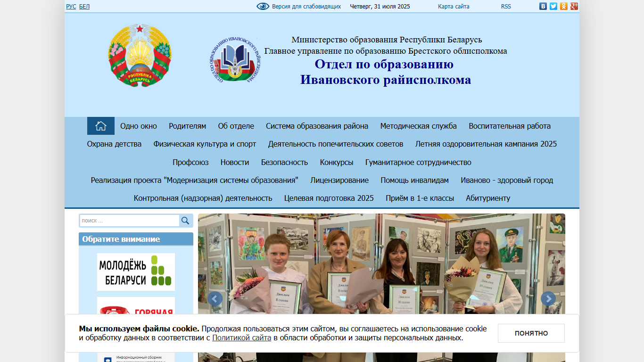644x362 pixels.
Task: Open the Twitter social icon
Action: [553, 6]
